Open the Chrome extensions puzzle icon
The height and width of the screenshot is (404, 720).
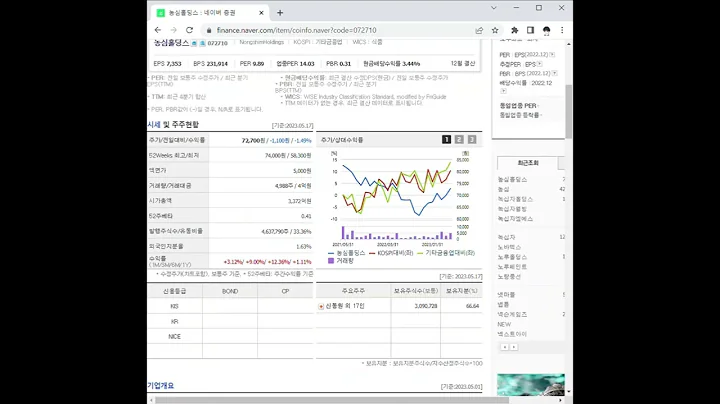[x=514, y=30]
